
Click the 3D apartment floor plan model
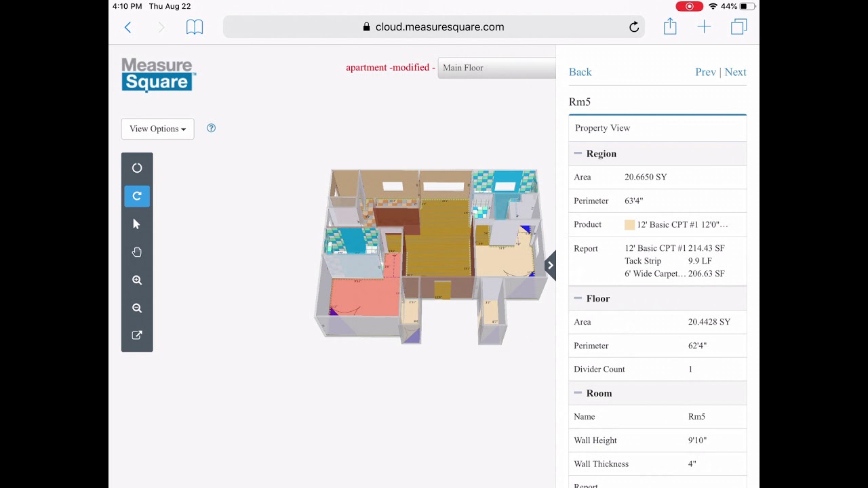[x=430, y=256]
